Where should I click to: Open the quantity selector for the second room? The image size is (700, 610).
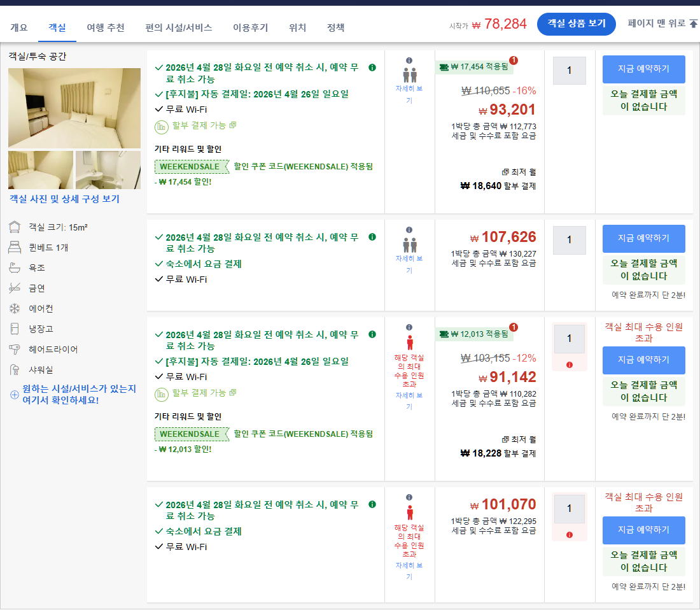point(568,240)
